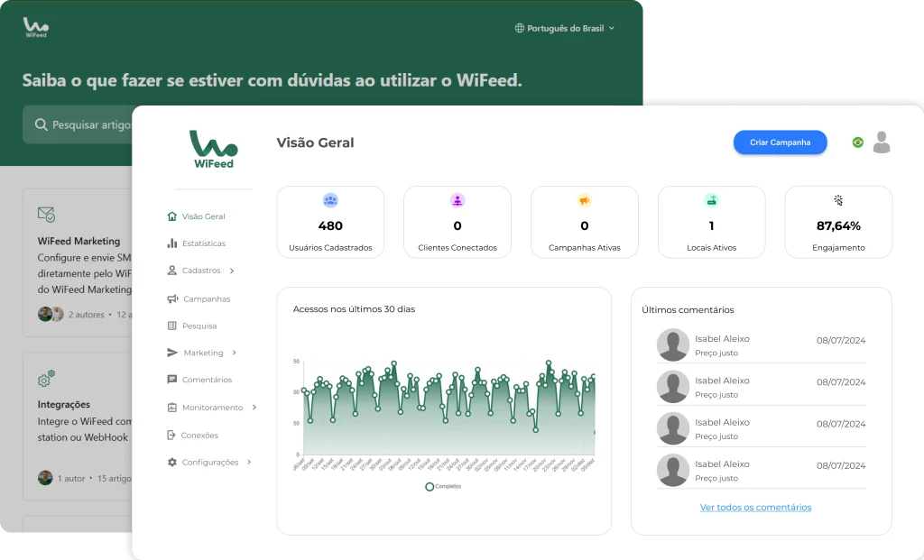Expand the Configurações submenu chevron
Screen dimensions: 924x560
249,463
